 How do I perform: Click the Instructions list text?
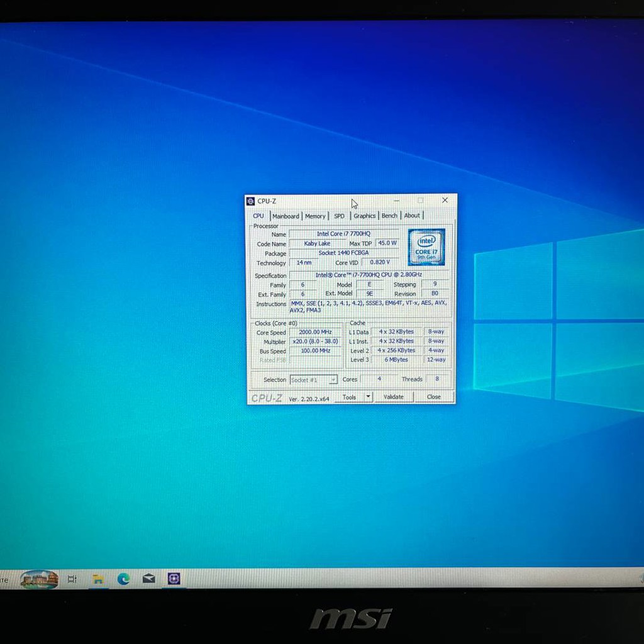[x=369, y=306]
